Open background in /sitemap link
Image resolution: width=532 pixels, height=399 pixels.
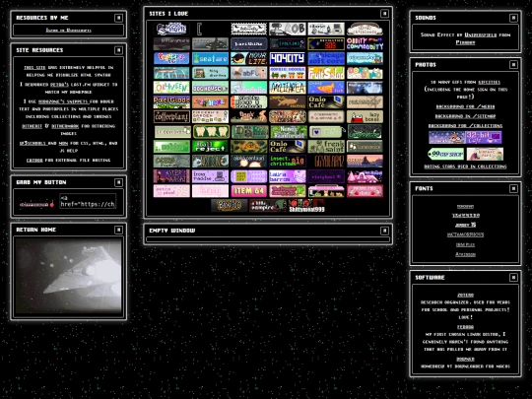click(x=465, y=116)
